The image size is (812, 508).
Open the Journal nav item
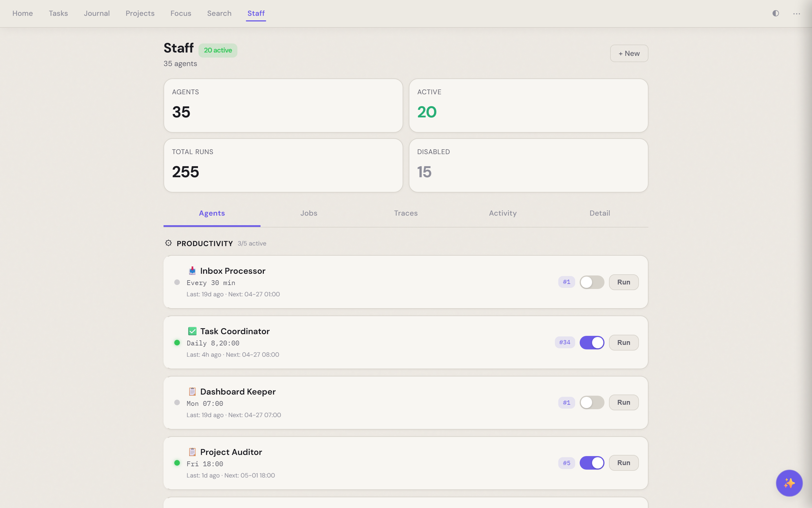[x=97, y=14]
